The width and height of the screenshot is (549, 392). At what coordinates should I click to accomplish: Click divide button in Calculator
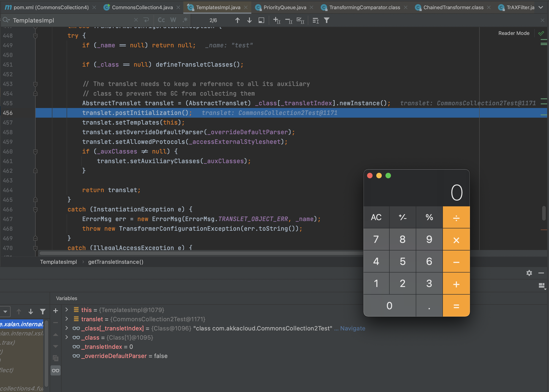point(456,217)
